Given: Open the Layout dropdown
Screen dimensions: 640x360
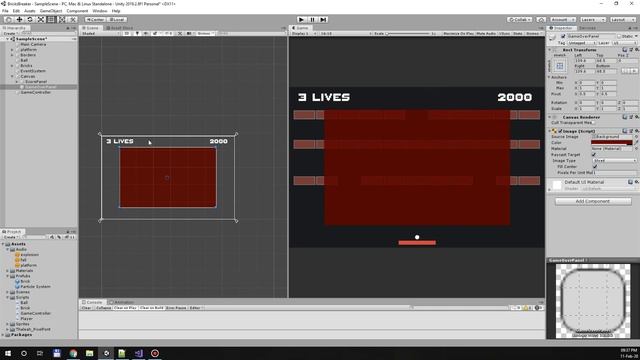Looking at the screenshot, I should pos(622,20).
